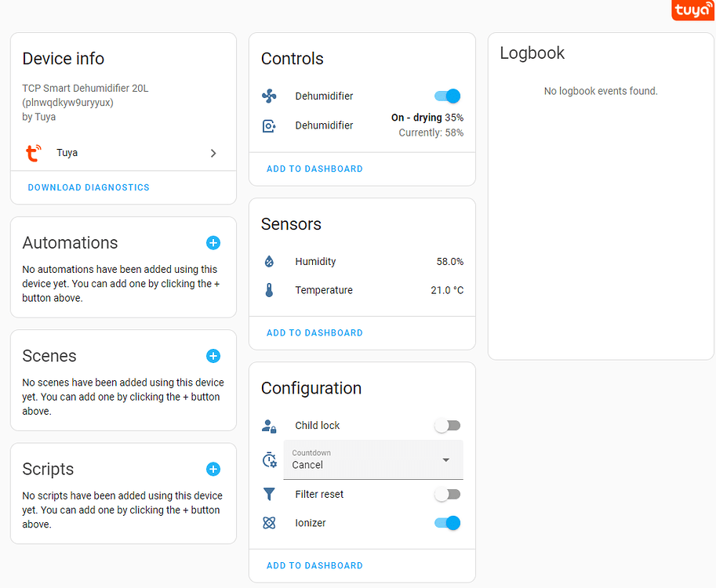Add a new script with the plus icon
Screen dimensions: 716x588
[x=213, y=469]
